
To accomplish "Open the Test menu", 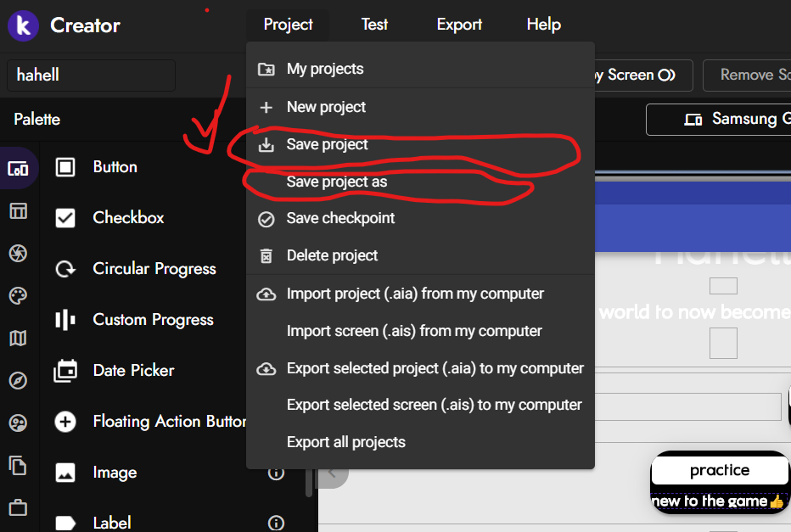I will point(374,25).
